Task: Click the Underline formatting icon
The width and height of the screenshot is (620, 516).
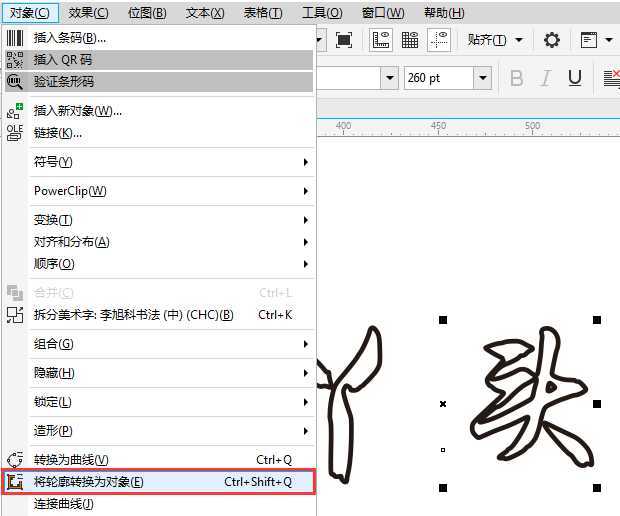Action: pos(575,78)
